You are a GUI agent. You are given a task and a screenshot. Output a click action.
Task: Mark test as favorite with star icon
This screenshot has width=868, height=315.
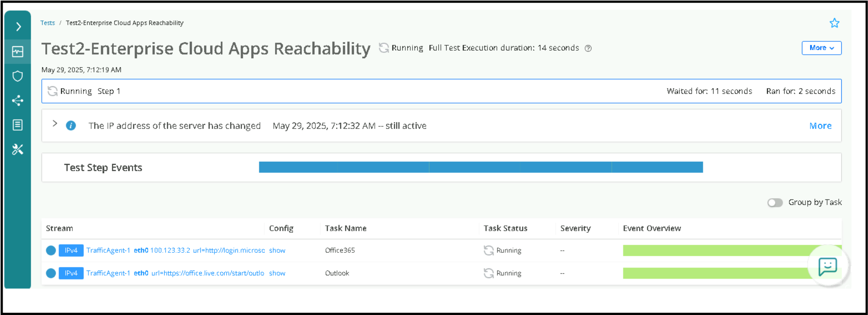[x=834, y=23]
